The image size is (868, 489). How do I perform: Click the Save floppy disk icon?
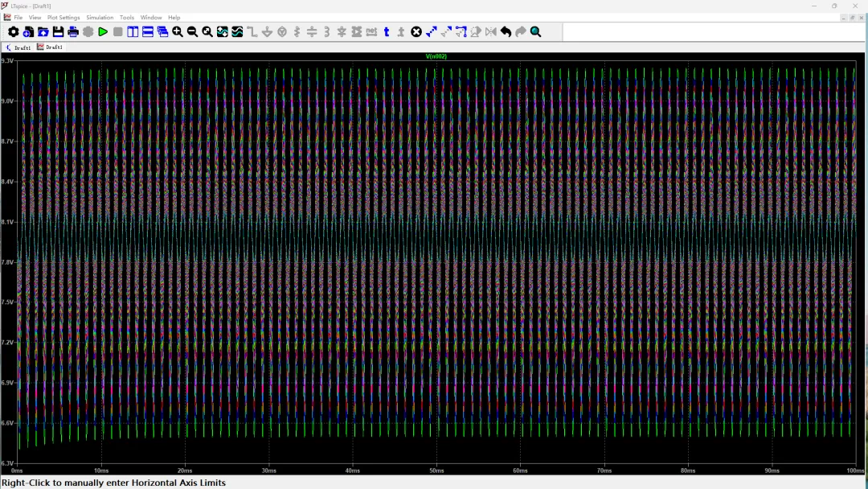click(58, 32)
